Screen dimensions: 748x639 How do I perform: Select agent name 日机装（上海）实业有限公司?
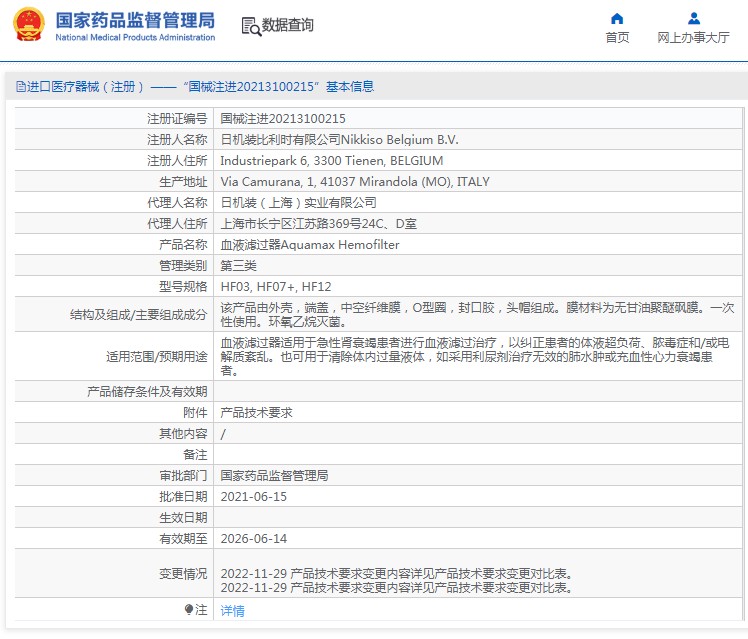click(298, 203)
